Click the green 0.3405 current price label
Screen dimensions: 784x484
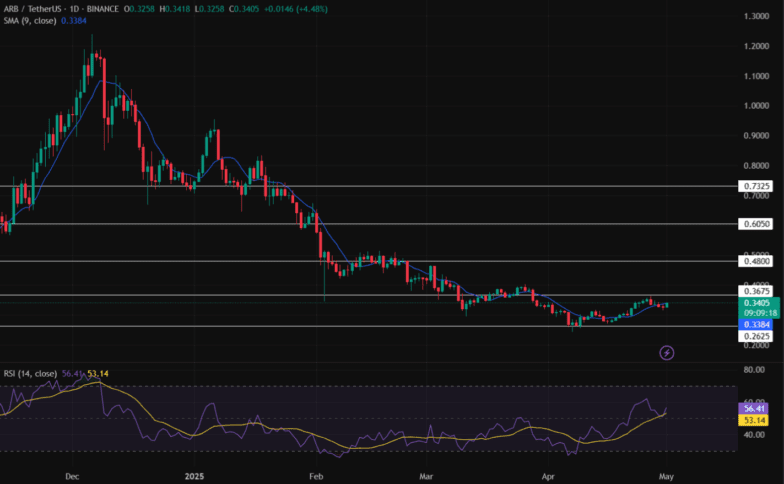[x=755, y=302]
